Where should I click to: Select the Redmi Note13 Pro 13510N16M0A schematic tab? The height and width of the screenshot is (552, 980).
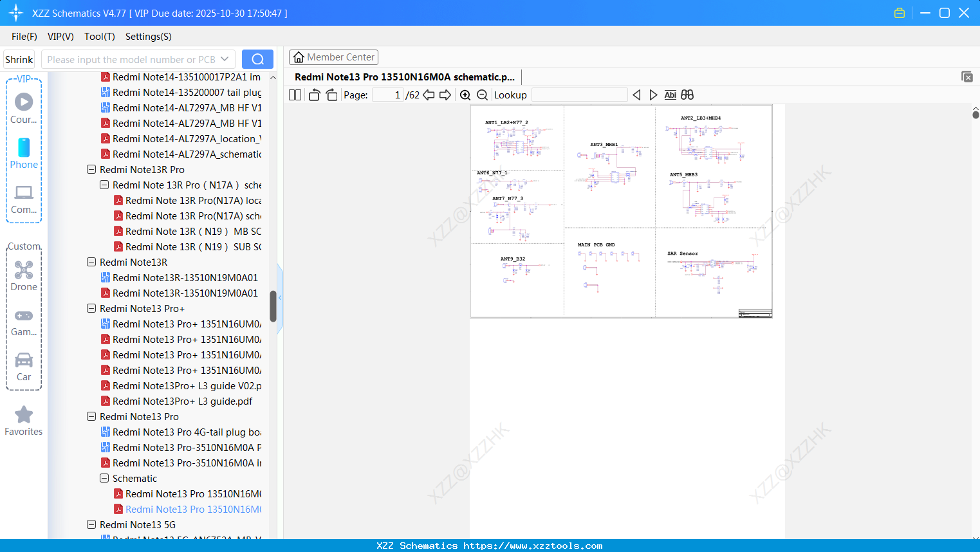[405, 77]
